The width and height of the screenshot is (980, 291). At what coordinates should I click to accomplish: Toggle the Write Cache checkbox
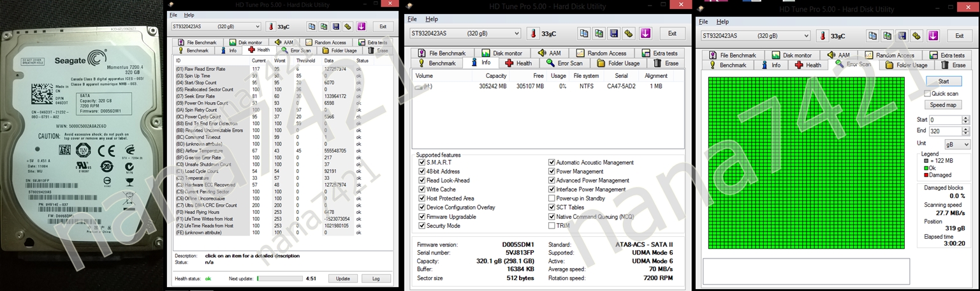[x=421, y=189]
